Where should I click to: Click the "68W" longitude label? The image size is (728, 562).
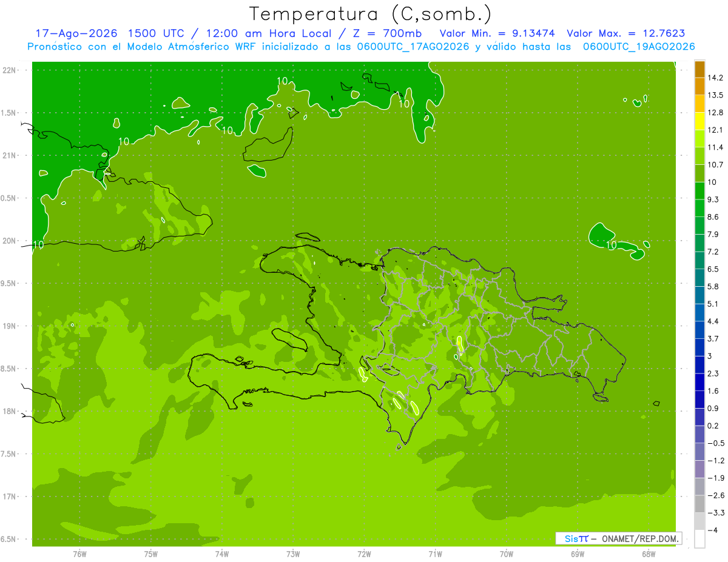tap(649, 554)
